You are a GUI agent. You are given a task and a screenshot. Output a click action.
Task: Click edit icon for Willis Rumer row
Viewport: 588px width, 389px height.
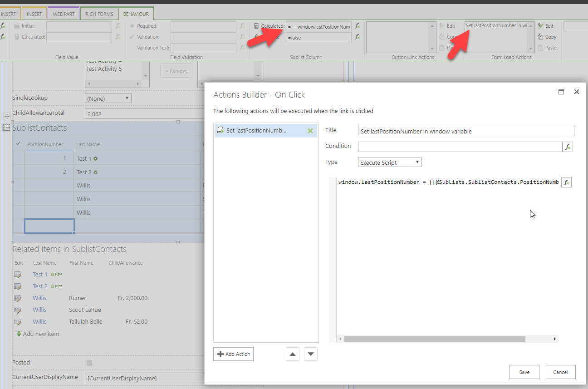tap(18, 298)
